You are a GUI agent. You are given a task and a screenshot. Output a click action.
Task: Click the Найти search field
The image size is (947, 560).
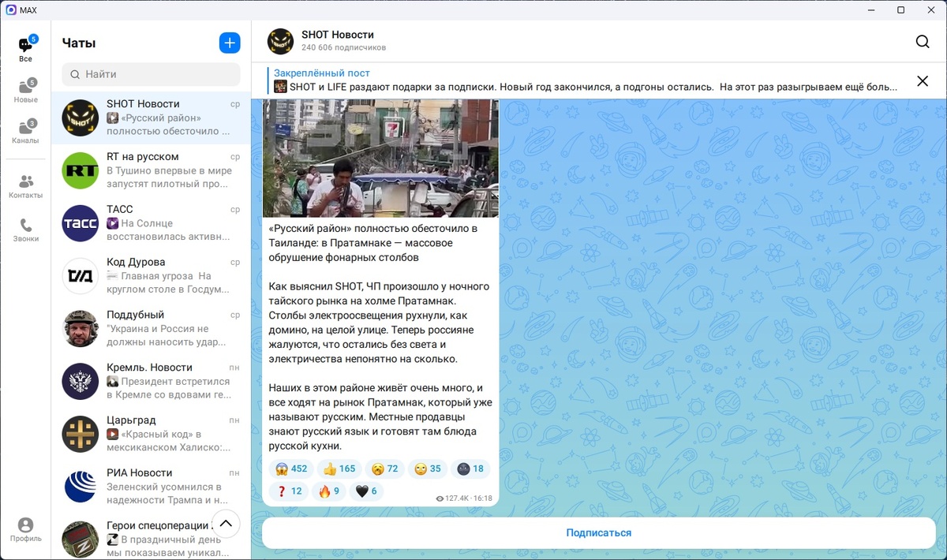150,73
